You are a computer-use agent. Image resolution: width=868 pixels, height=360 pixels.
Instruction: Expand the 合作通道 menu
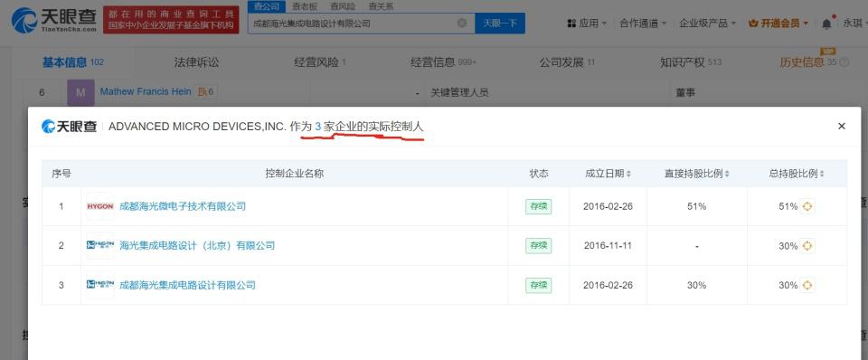click(643, 24)
